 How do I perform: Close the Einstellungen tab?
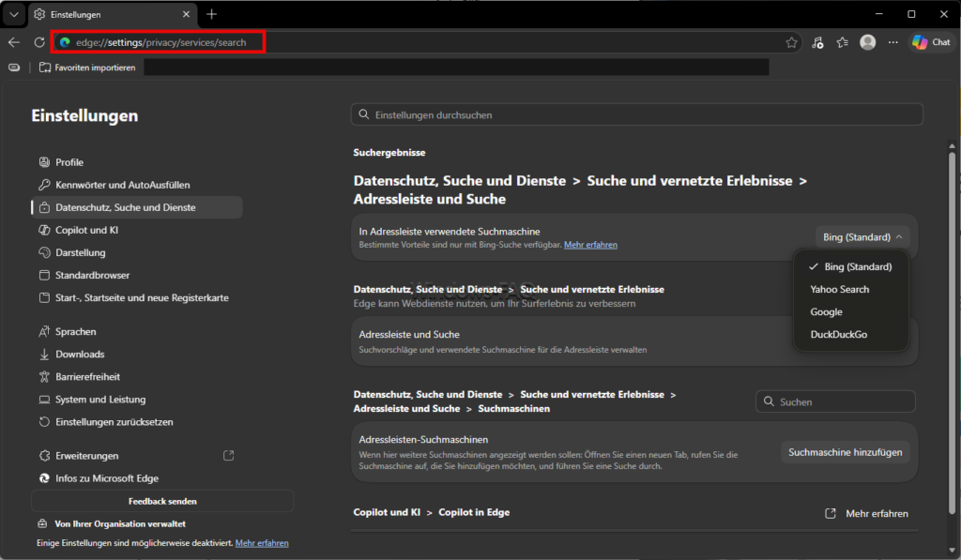point(187,14)
